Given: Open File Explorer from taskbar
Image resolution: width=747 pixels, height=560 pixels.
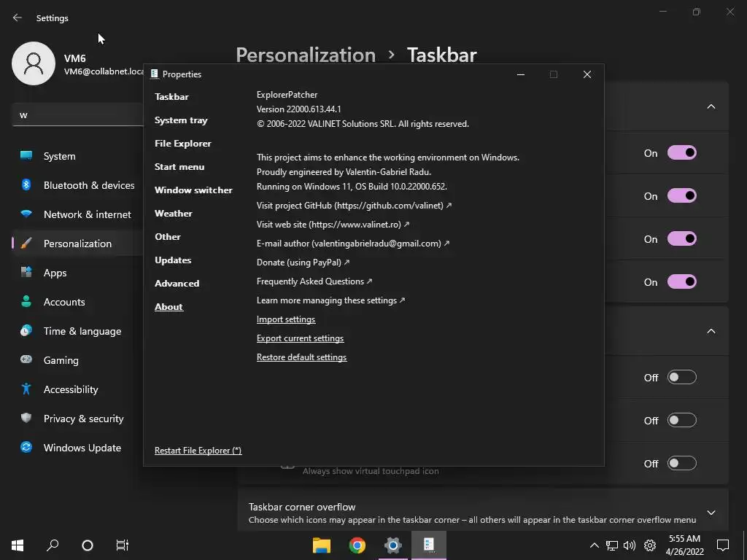Looking at the screenshot, I should click(322, 545).
